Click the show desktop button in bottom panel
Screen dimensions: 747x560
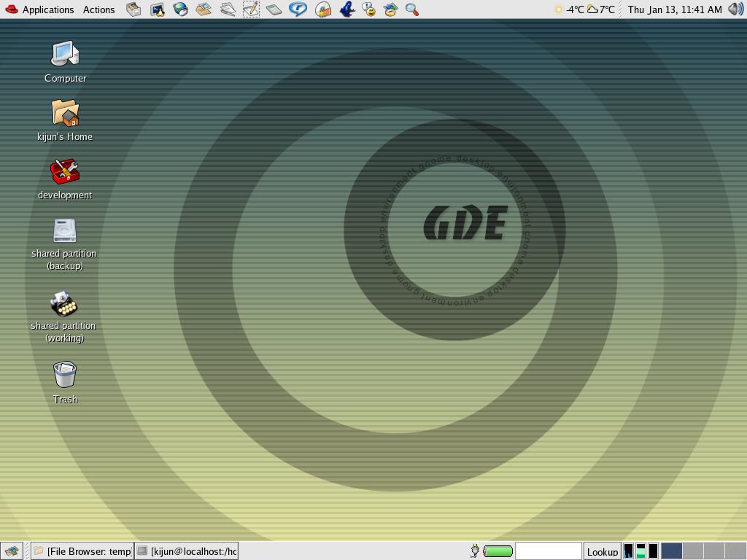click(x=12, y=551)
